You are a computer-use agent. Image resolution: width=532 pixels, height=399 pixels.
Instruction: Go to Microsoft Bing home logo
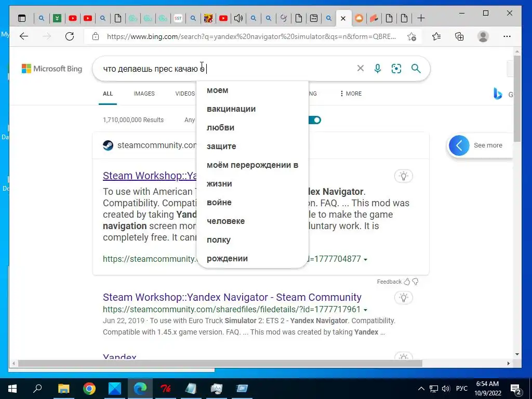point(52,69)
